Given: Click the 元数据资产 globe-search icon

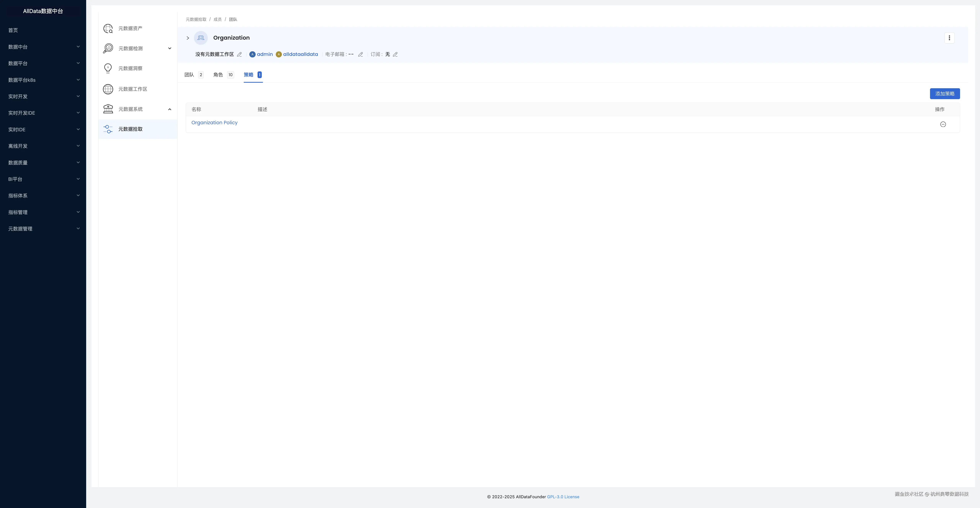Looking at the screenshot, I should (108, 29).
